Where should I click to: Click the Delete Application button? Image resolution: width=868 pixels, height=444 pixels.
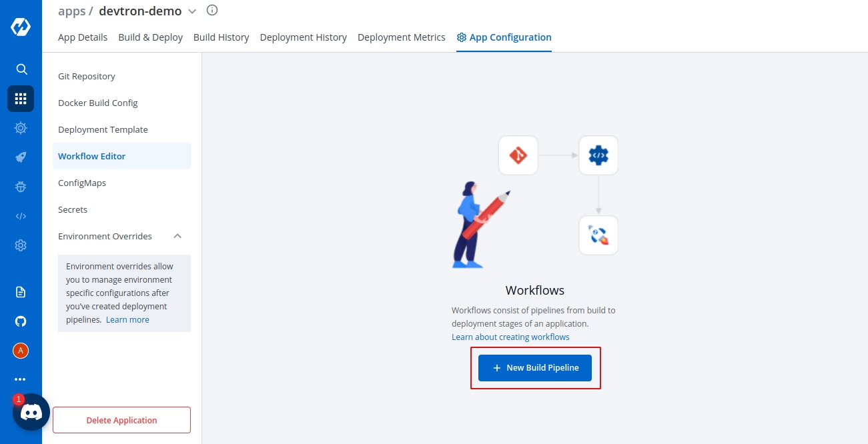pos(121,420)
